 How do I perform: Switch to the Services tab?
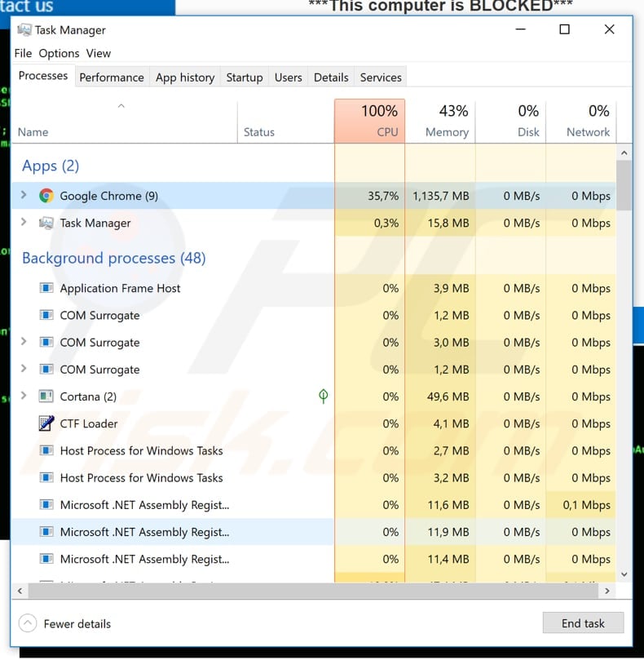pos(381,78)
